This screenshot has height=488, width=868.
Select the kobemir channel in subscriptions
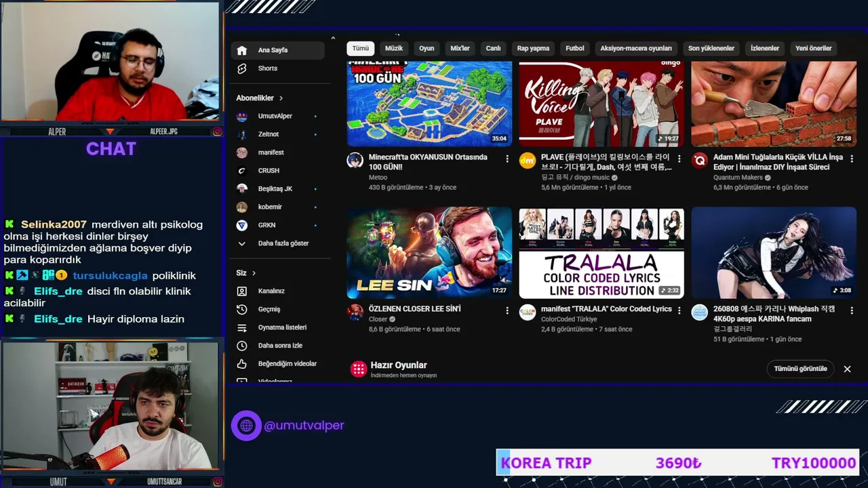tap(278, 207)
